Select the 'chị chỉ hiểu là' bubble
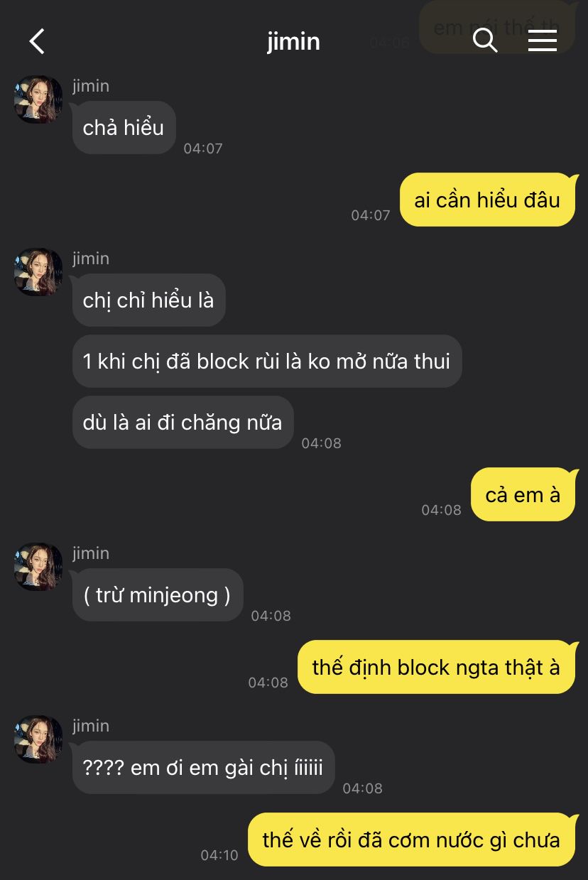 [148, 300]
